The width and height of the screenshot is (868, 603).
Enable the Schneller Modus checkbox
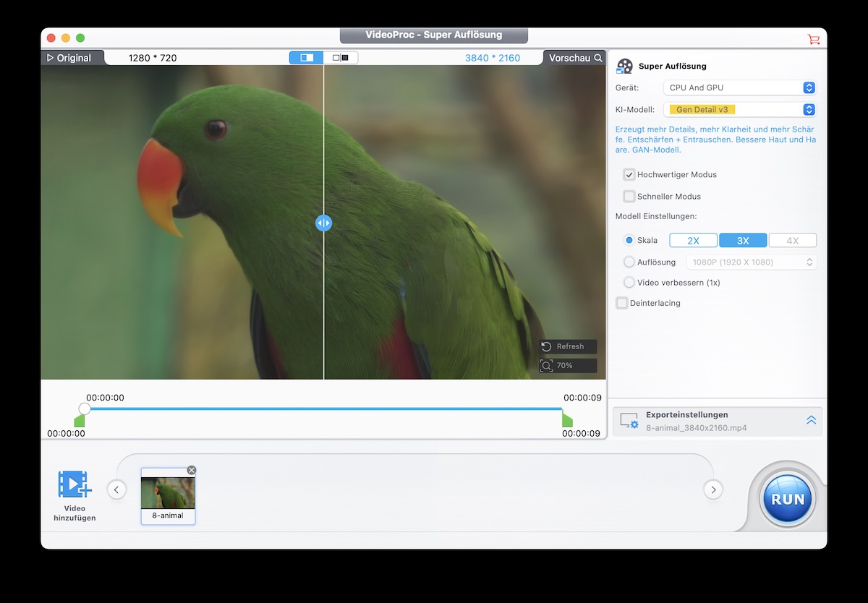point(629,197)
